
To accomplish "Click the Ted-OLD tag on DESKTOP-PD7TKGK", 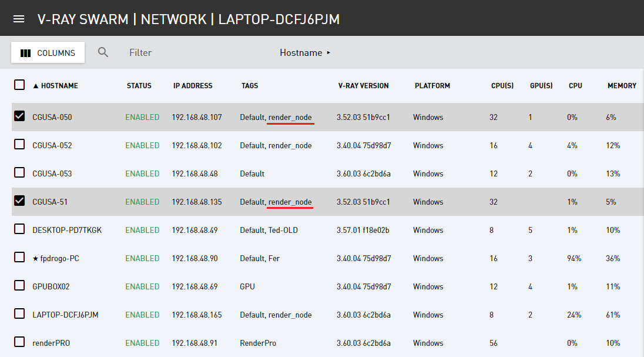I will click(x=283, y=231).
